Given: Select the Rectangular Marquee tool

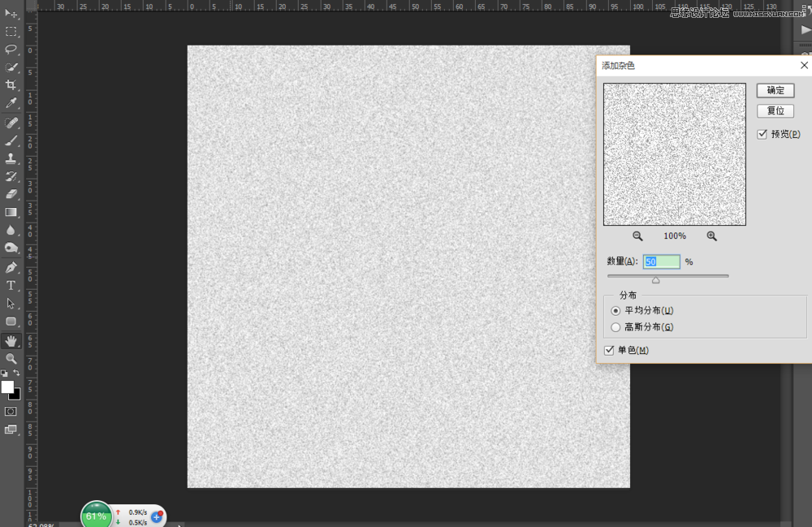Looking at the screenshot, I should coord(11,32).
